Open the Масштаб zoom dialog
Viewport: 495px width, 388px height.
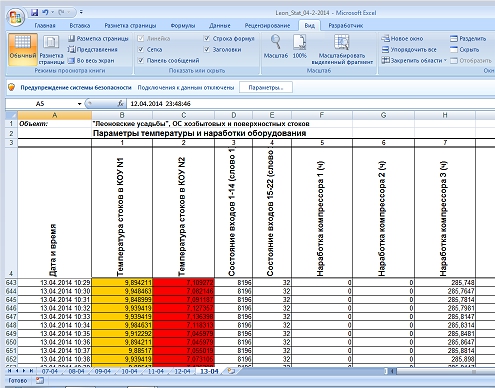point(276,47)
